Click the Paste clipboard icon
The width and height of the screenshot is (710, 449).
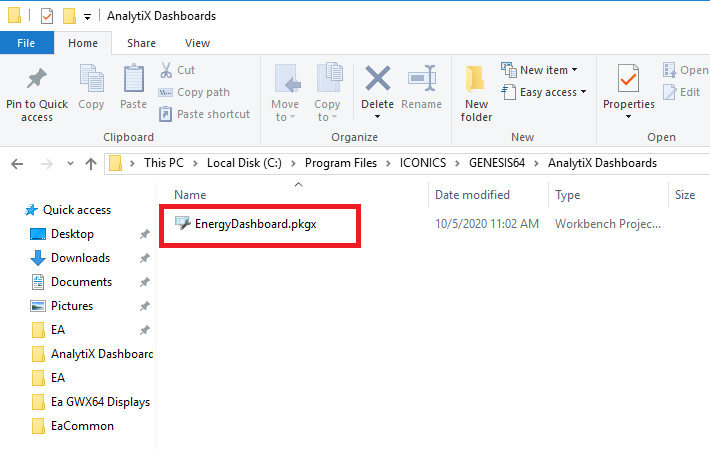[x=134, y=87]
